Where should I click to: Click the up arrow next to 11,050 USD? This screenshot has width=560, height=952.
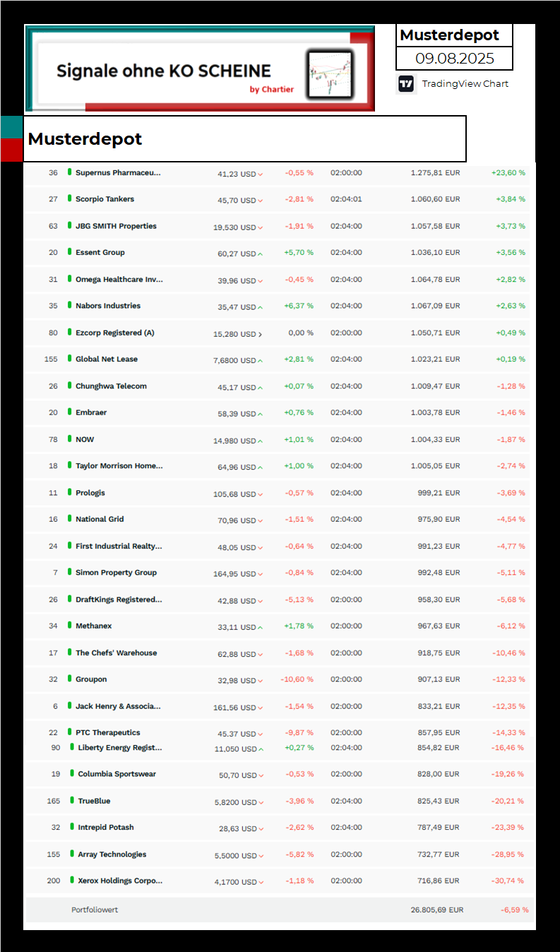click(260, 749)
